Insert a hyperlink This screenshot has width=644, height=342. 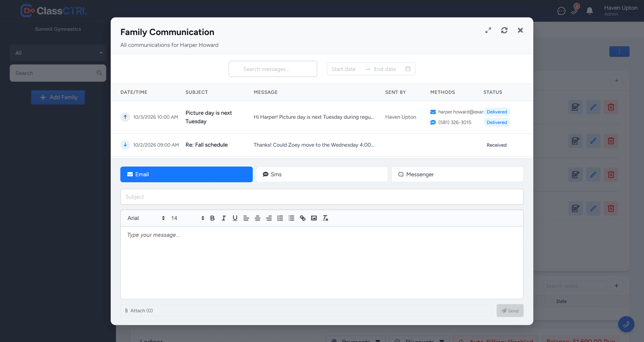tap(303, 218)
